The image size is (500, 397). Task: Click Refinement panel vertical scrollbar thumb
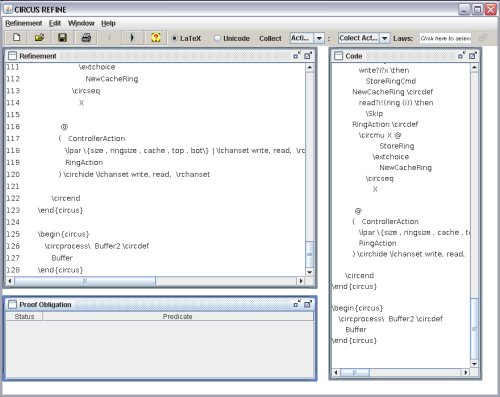coord(309,254)
